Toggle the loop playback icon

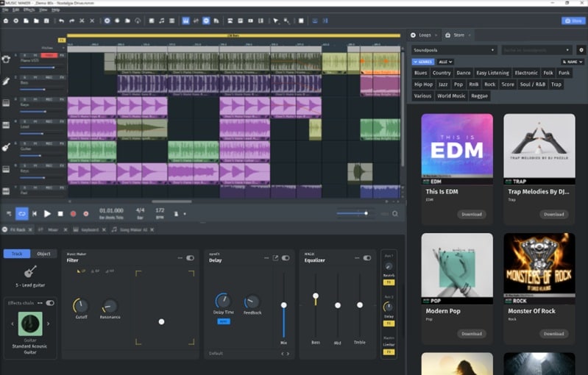[x=22, y=214]
